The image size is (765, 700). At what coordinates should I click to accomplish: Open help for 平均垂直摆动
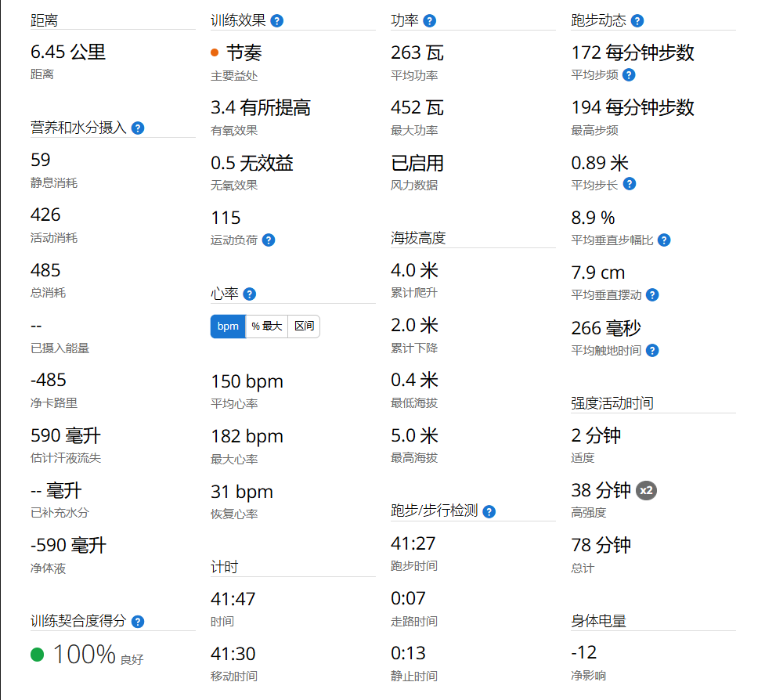coord(652,295)
